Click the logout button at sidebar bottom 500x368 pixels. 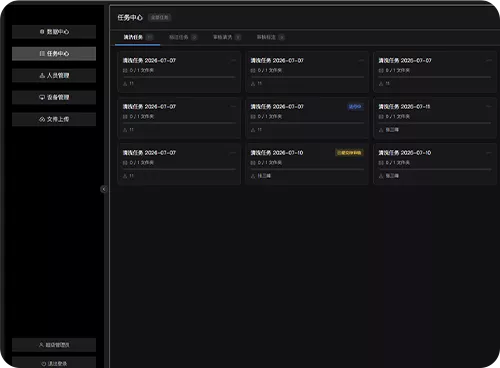[x=54, y=363]
